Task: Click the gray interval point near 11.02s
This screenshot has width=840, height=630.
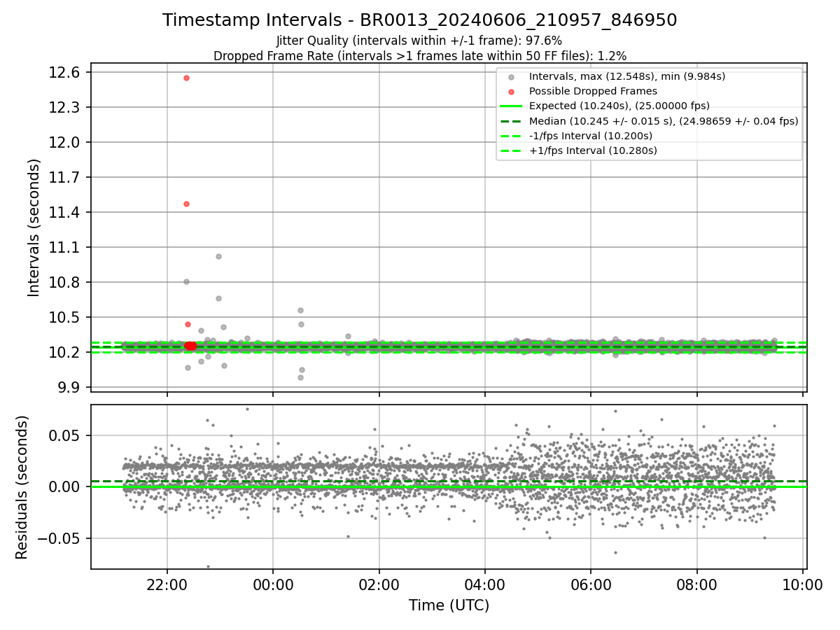Action: click(218, 256)
